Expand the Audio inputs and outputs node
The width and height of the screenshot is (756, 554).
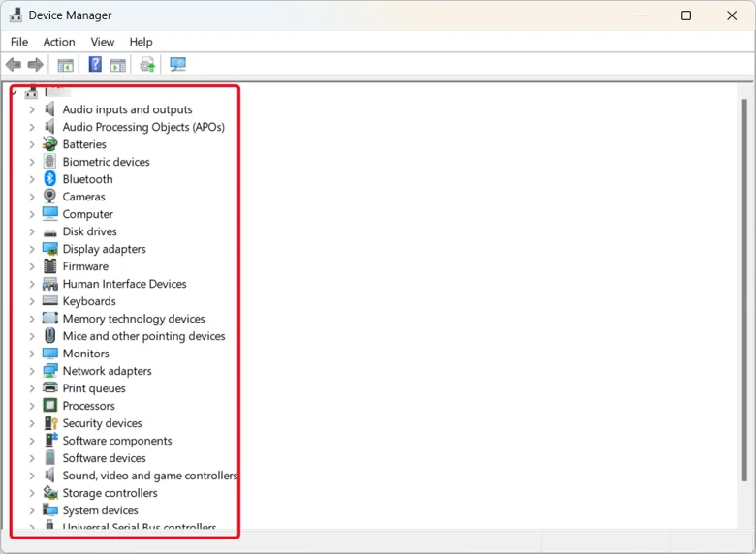[32, 109]
